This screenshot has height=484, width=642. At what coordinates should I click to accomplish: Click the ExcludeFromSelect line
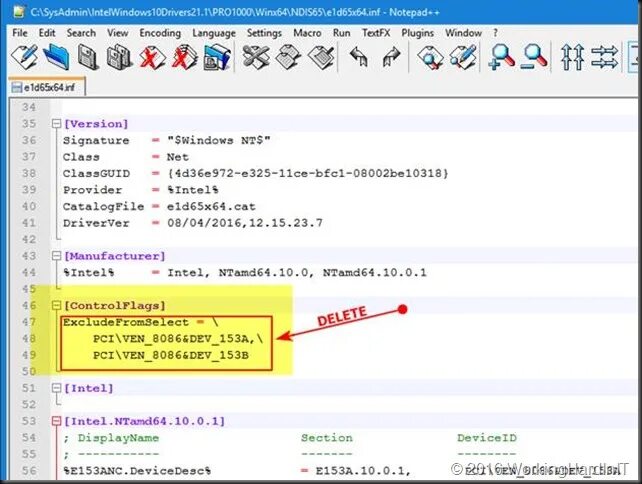(x=140, y=322)
